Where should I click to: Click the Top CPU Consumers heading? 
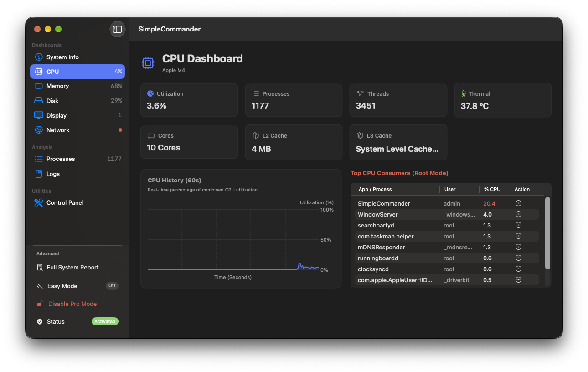[399, 173]
